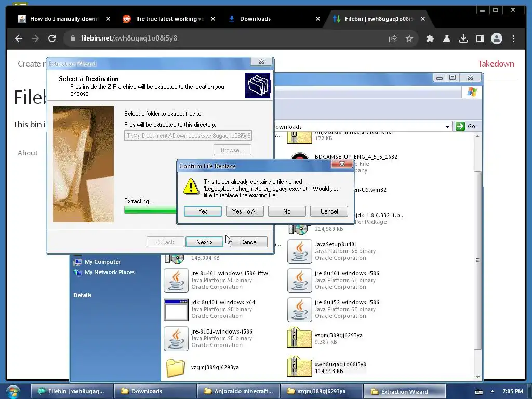Open browser extensions puzzle icon
This screenshot has width=532, height=399.
click(430, 38)
